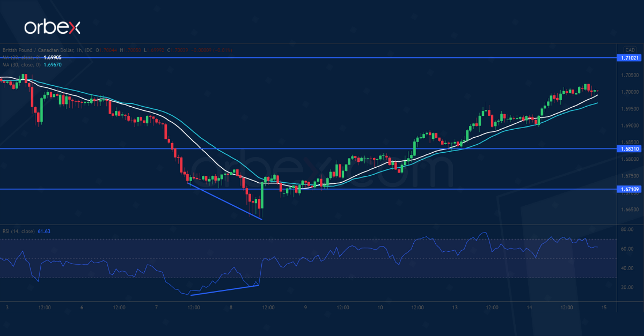Click the MA (20, close, 0) indicator legend
This screenshot has height=336, width=644.
pos(20,57)
